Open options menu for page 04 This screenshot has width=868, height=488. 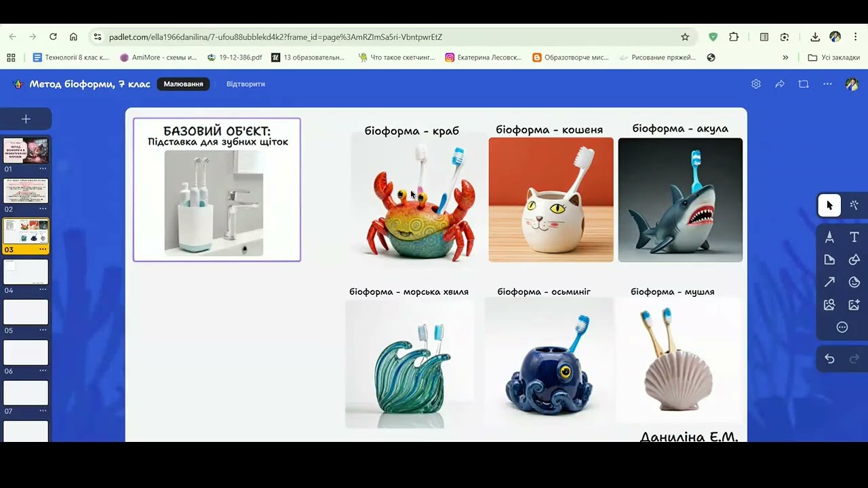(43, 290)
